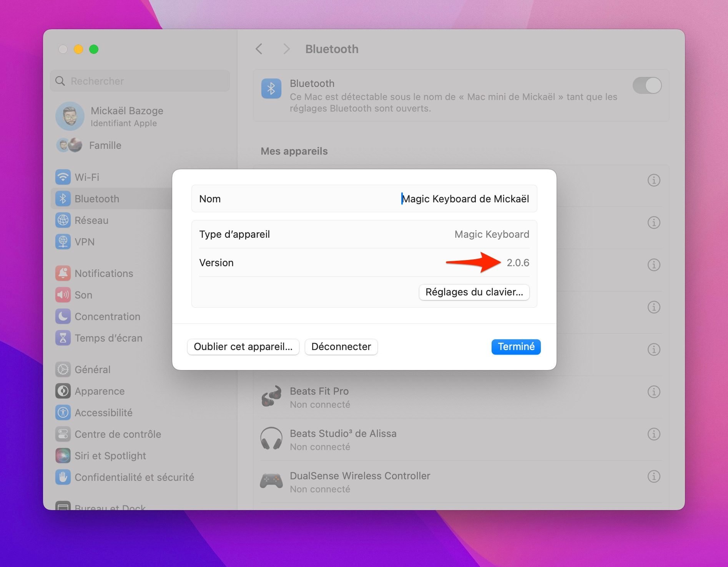Select the Beats Fit Pro device row
Viewport: 728px width, 567px height.
click(461, 397)
